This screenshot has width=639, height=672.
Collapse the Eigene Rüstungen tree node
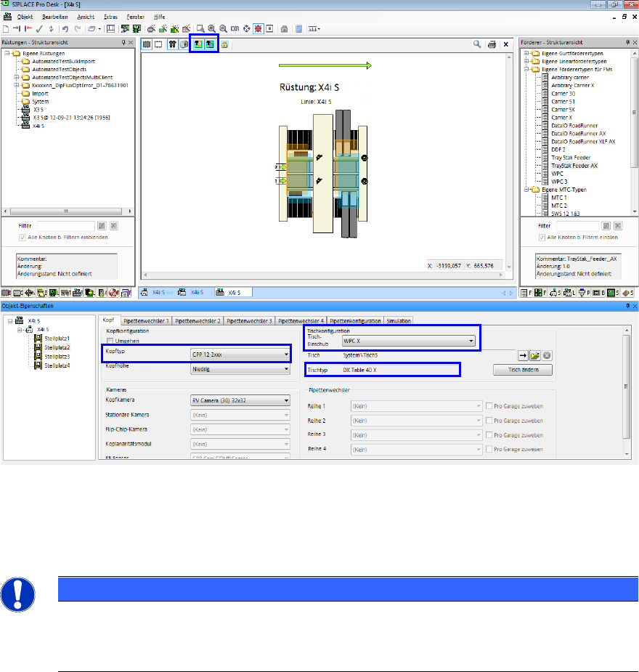coord(7,53)
